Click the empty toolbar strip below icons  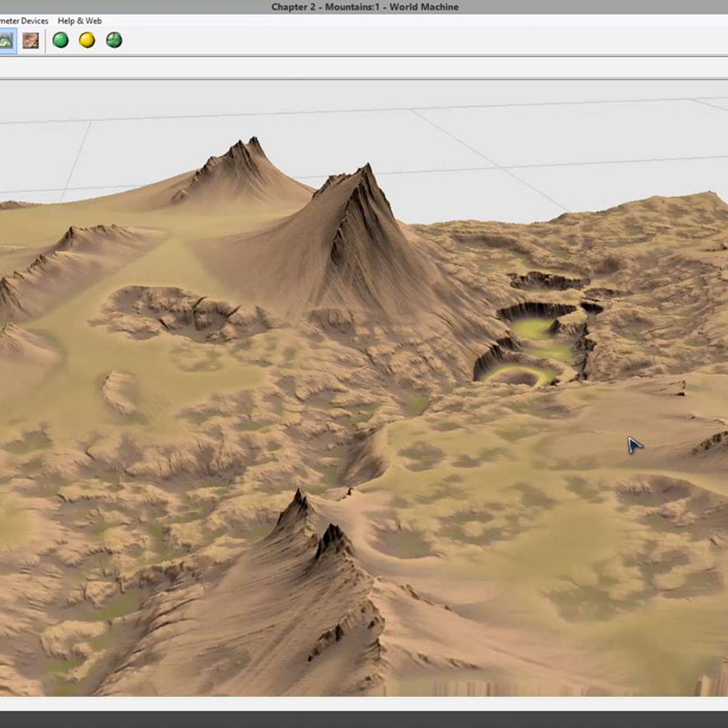364,67
